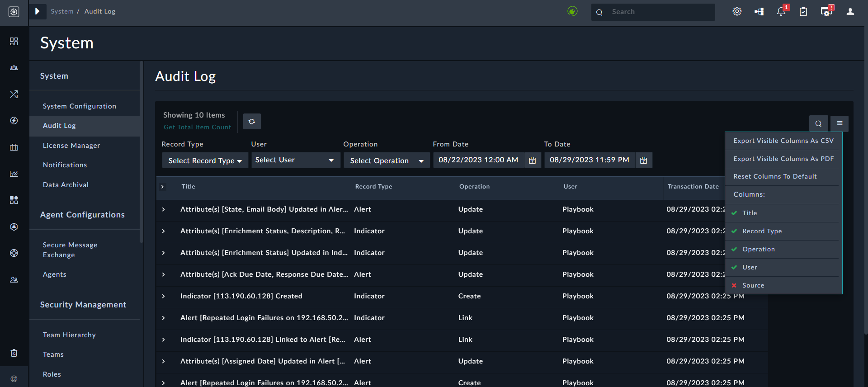Expand the Enrichment Status, Description row
Screen dimensions: 868x387
(163, 231)
